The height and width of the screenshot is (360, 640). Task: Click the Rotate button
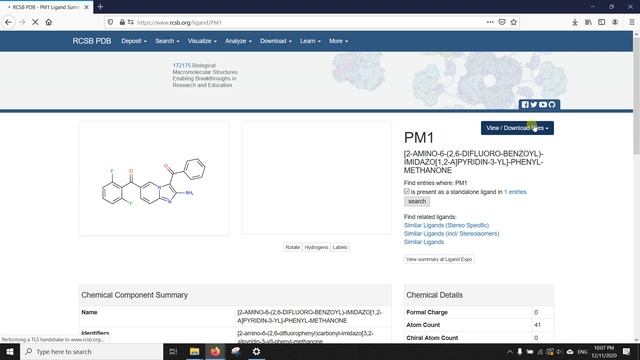pos(292,247)
